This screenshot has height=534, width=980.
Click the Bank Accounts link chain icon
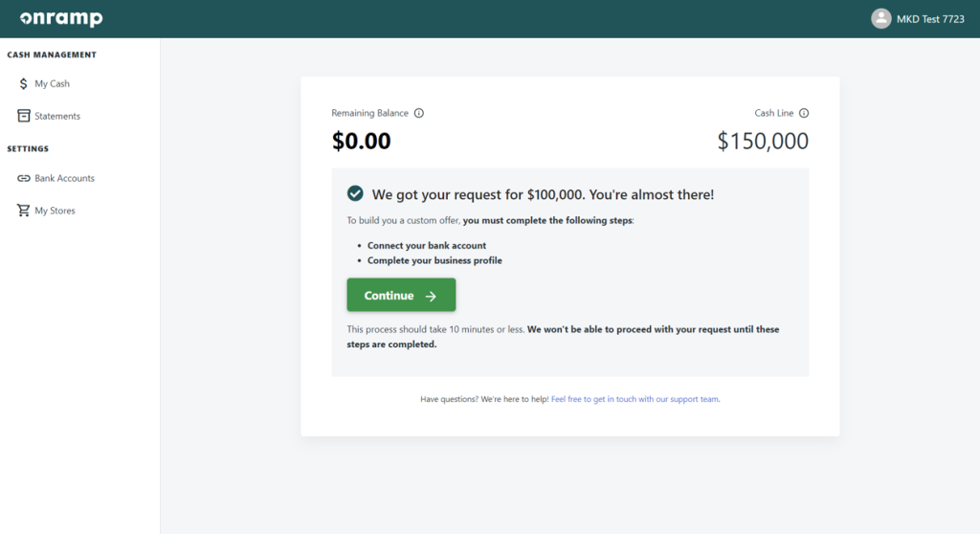(24, 178)
